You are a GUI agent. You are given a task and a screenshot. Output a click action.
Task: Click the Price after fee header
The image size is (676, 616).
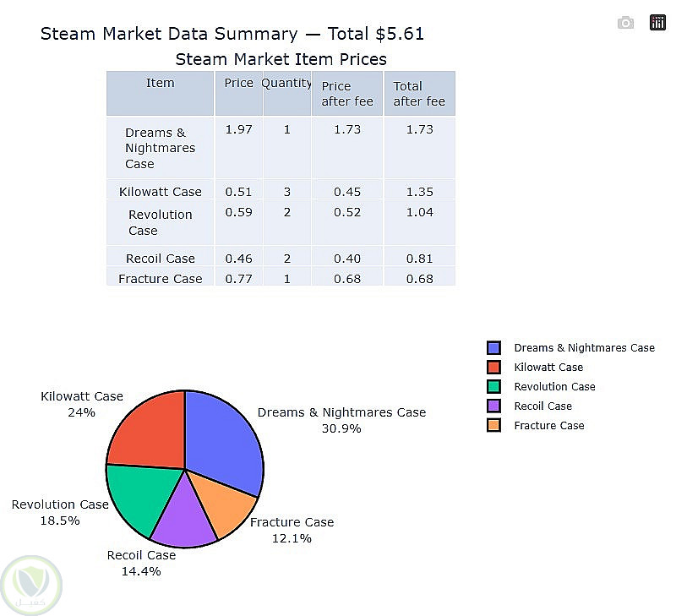click(347, 94)
